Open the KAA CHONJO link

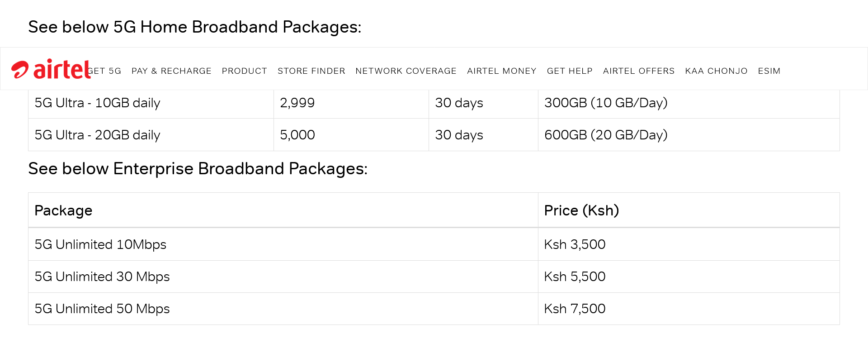tap(716, 71)
